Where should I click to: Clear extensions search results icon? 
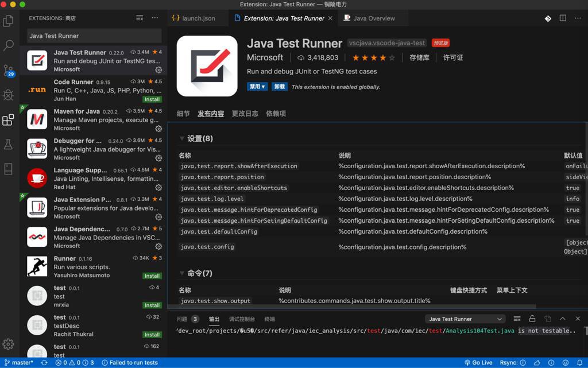[x=140, y=18]
